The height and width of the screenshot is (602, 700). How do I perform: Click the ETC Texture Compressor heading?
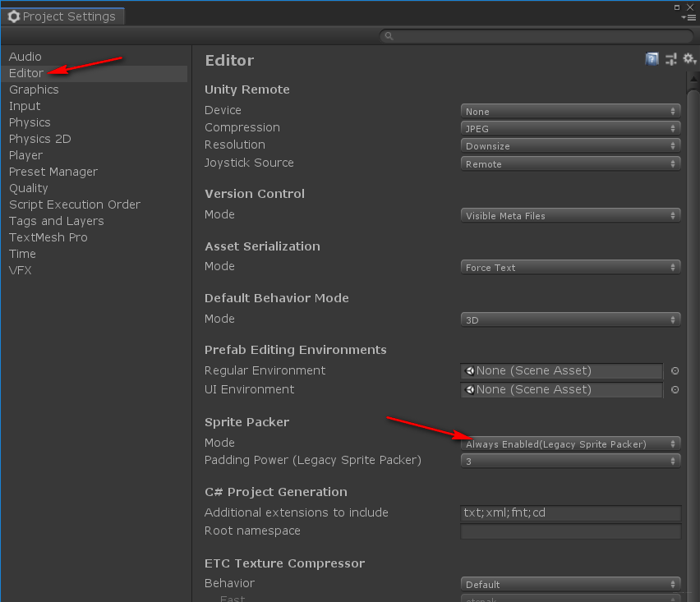[285, 563]
